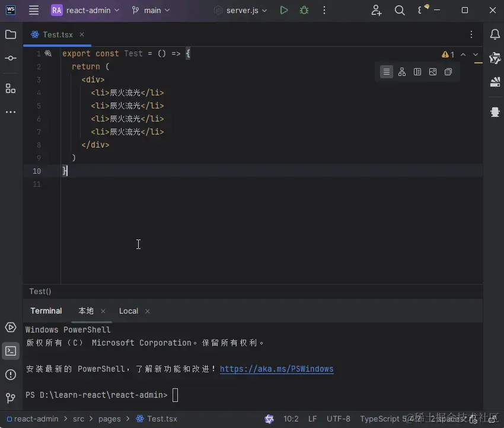Open the Notifications bell
Screen dimensions: 504x428
[495, 34]
